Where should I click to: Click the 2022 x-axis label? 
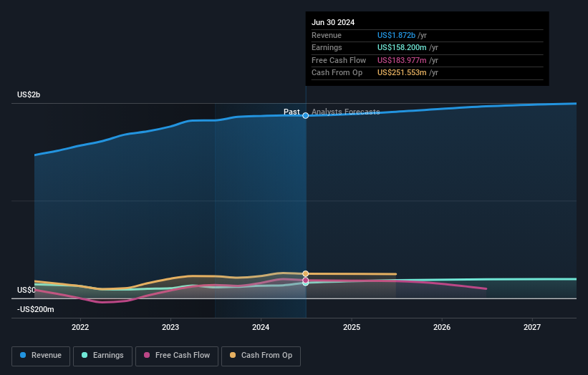click(80, 328)
